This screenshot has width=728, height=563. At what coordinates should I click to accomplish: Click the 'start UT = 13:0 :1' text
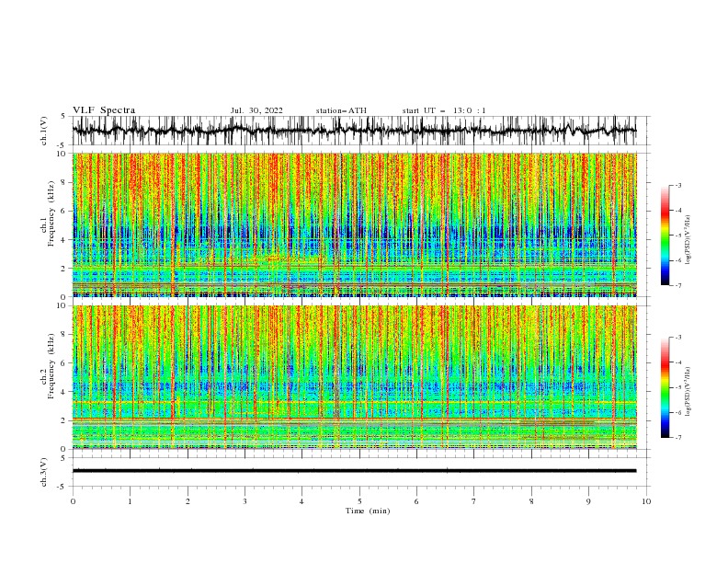(444, 110)
